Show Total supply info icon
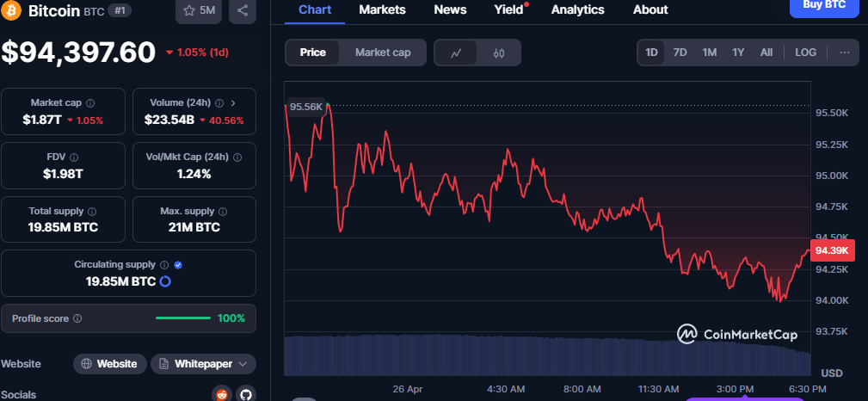The image size is (868, 401). [92, 212]
